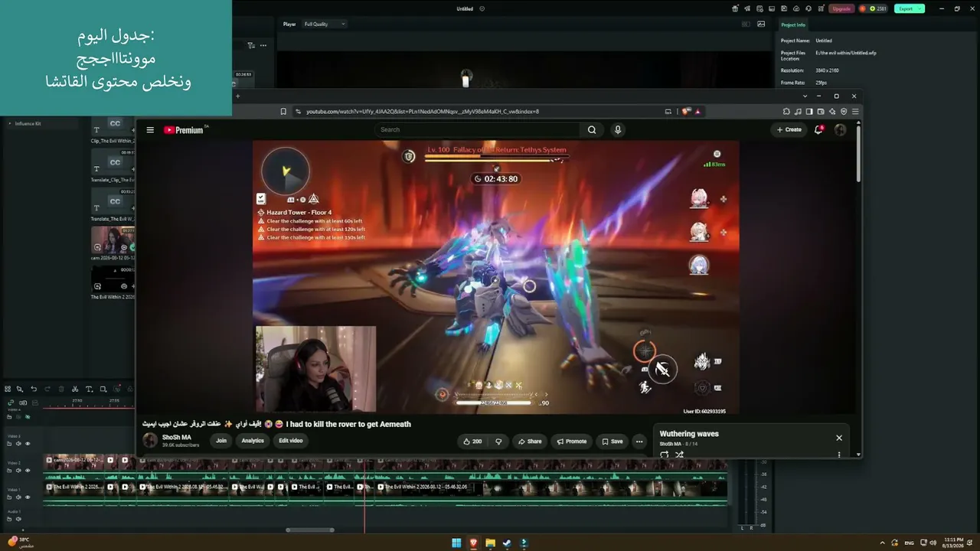Open Analytics for the video

click(x=253, y=441)
